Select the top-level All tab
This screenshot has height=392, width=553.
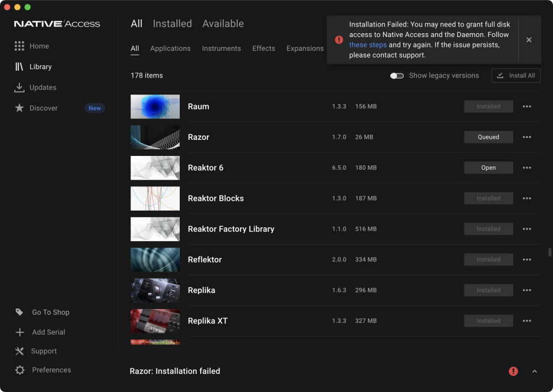pos(137,24)
